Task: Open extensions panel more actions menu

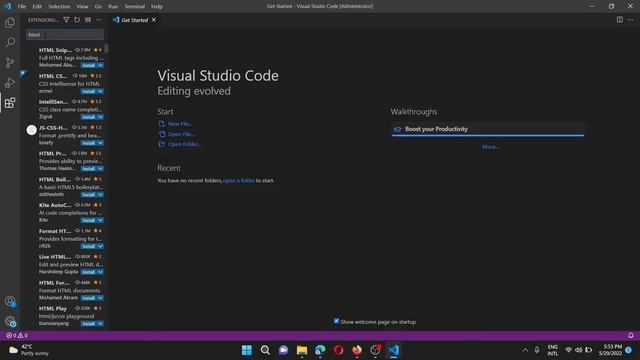Action: coord(99,20)
